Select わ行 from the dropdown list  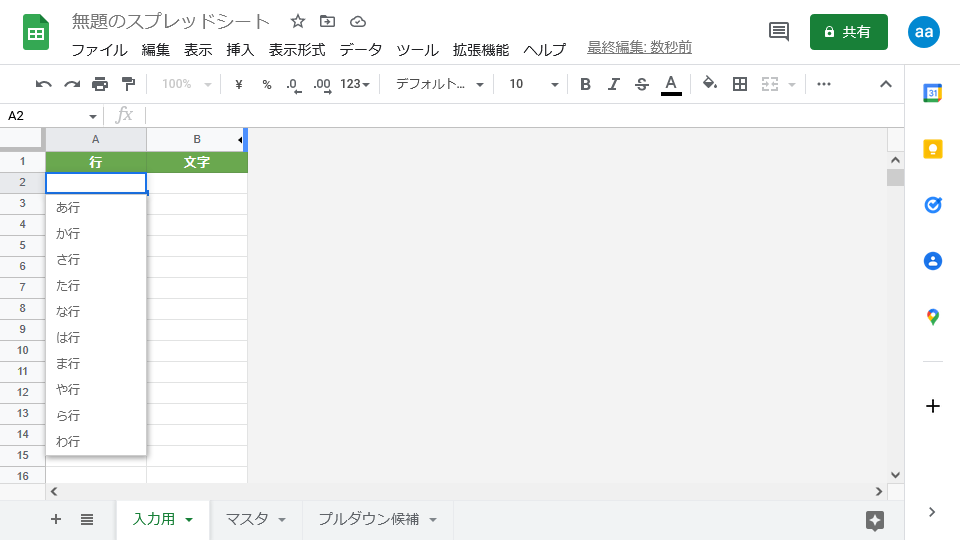pyautogui.click(x=96, y=441)
